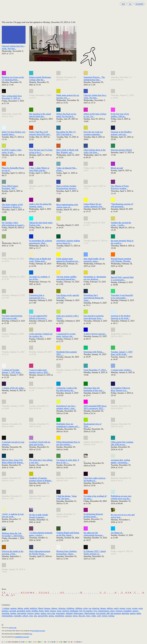Screen dimensions: 147x644
Task: Click the rss button
Action: pyautogui.click(x=130, y=4)
